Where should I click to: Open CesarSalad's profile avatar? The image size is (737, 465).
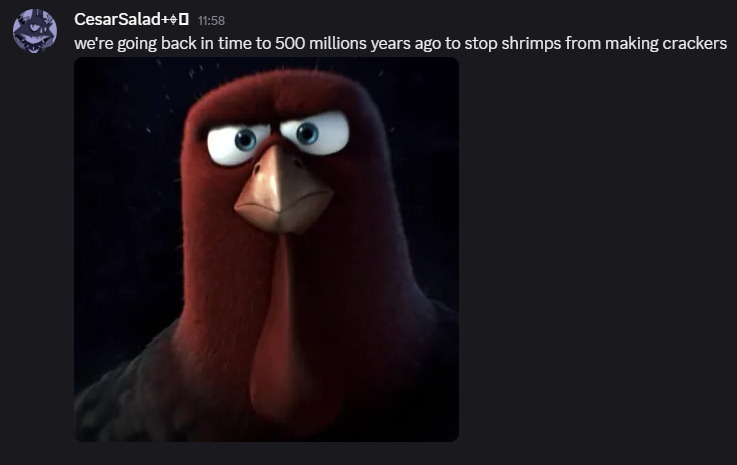[35, 31]
